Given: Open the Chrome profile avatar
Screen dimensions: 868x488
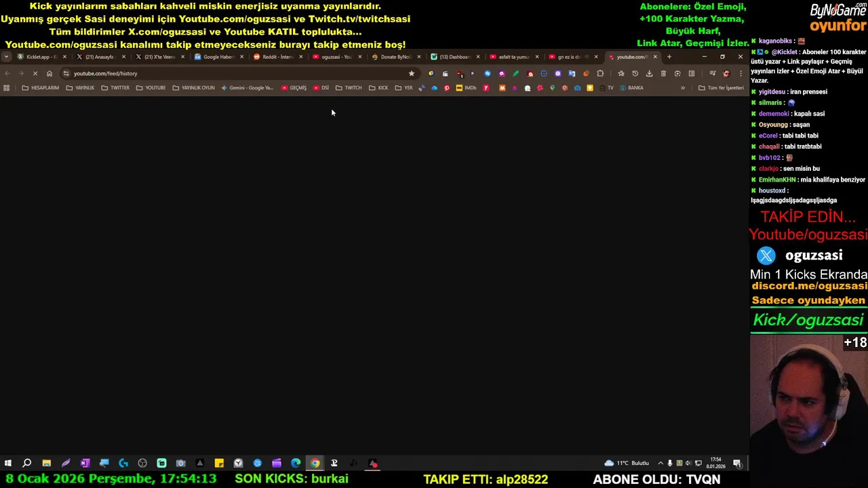Looking at the screenshot, I should click(726, 73).
